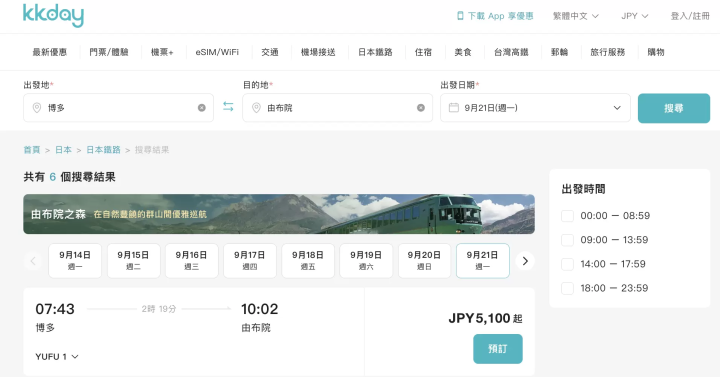
Task: Select the 9月21日 週一 date tab
Action: pos(483,261)
